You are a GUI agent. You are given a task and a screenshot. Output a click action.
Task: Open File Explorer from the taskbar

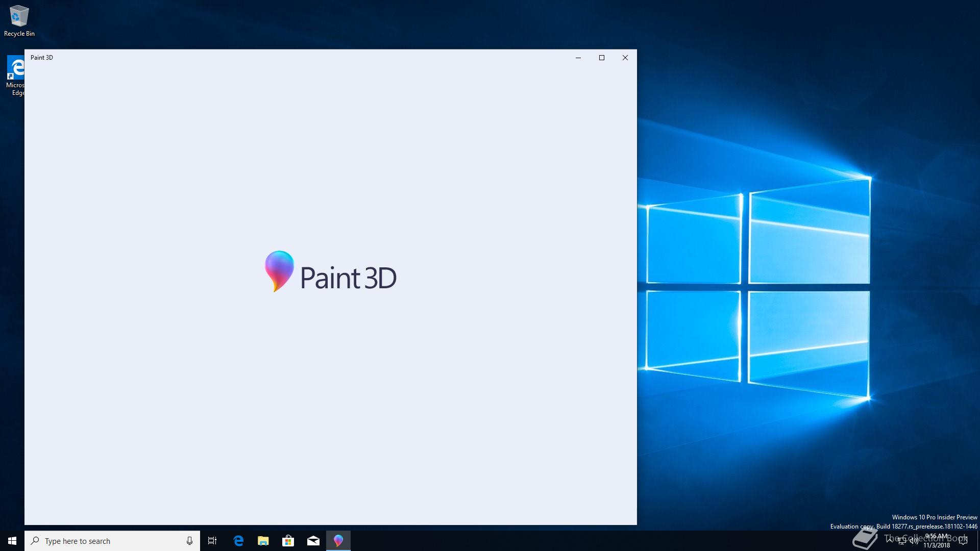263,541
